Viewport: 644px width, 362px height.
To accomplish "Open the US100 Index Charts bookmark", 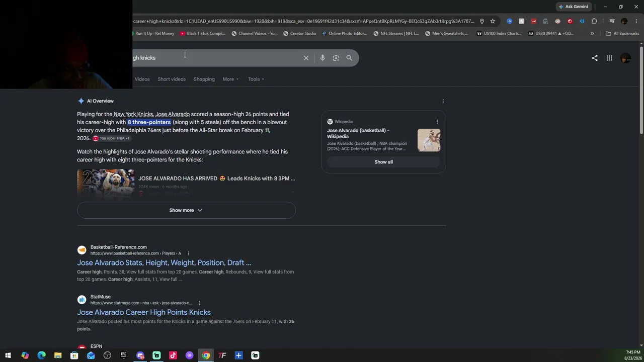I will click(499, 34).
